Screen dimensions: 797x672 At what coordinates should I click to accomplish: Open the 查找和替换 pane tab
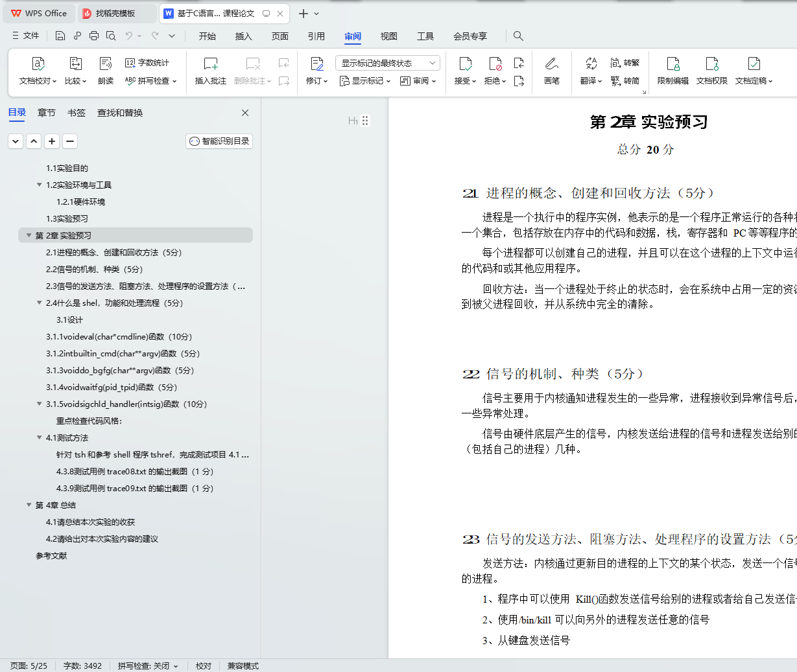click(x=120, y=113)
